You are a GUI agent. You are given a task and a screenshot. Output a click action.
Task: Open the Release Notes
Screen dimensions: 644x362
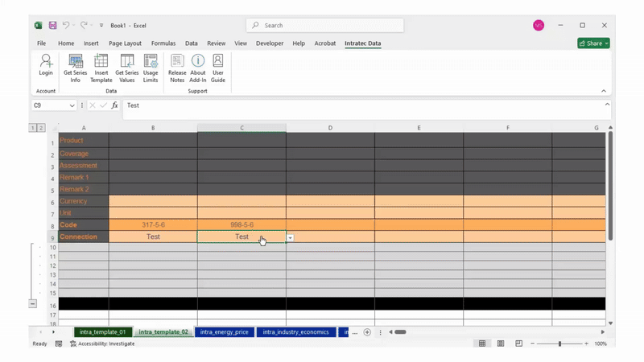[x=177, y=68]
